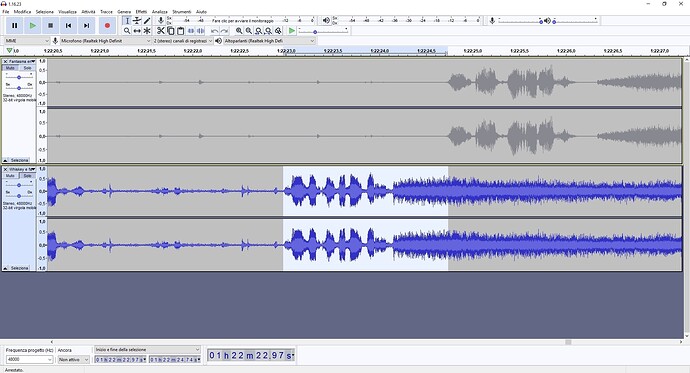Skip to end of the project

click(x=86, y=26)
